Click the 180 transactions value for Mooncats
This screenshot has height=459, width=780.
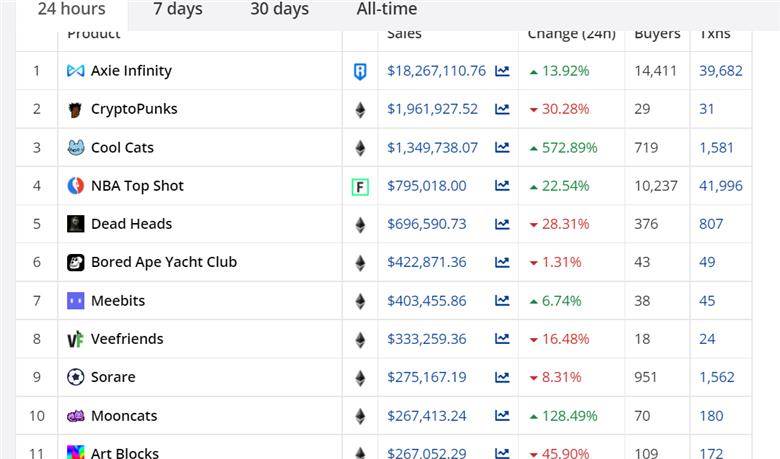coord(711,416)
